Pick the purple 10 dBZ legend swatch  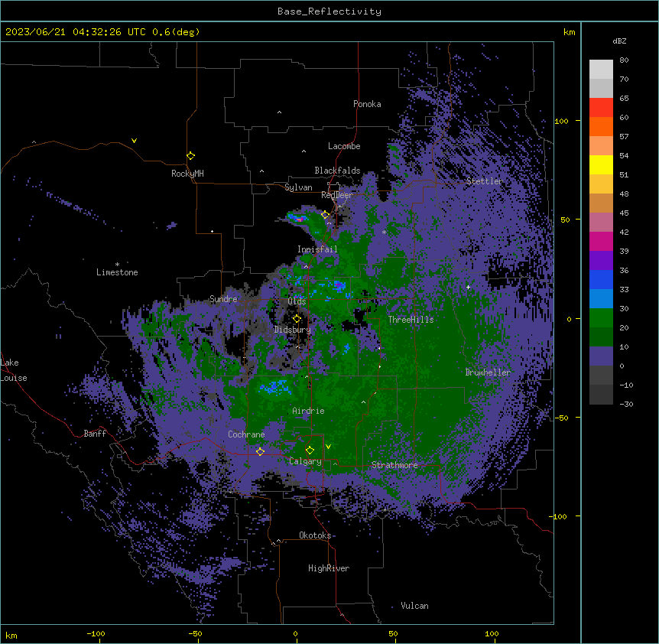click(601, 356)
